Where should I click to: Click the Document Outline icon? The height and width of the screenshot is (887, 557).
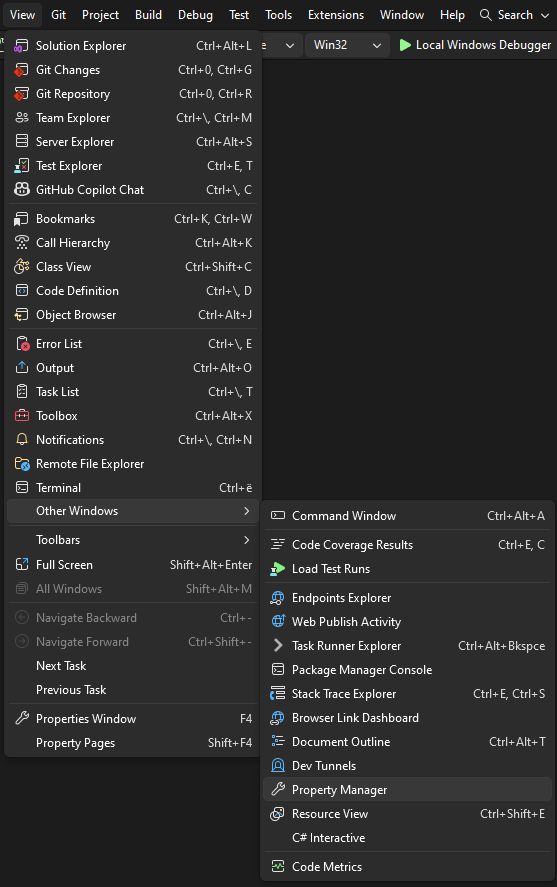(x=278, y=742)
